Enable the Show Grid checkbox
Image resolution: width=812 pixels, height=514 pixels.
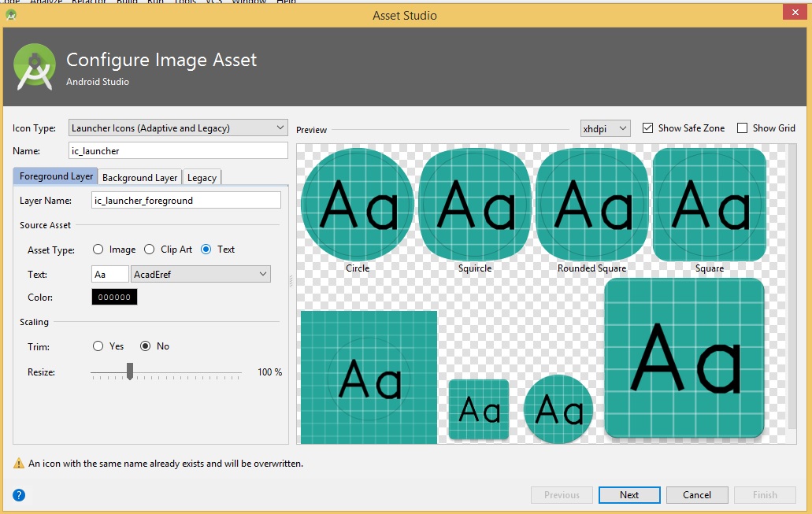(x=742, y=128)
